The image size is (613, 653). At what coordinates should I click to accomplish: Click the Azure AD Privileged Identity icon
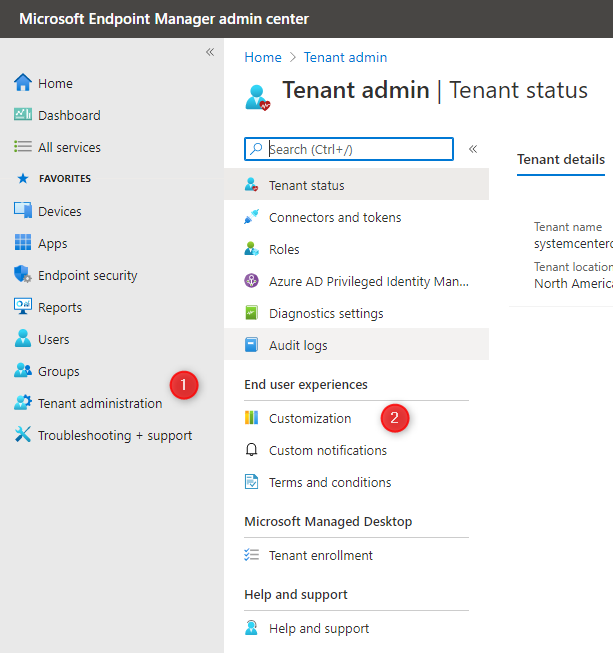point(251,281)
